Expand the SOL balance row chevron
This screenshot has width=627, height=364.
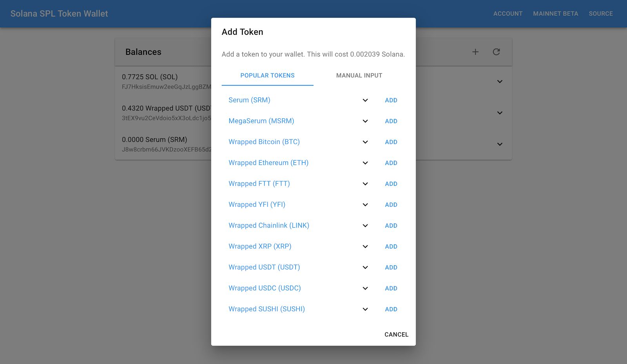click(x=500, y=81)
